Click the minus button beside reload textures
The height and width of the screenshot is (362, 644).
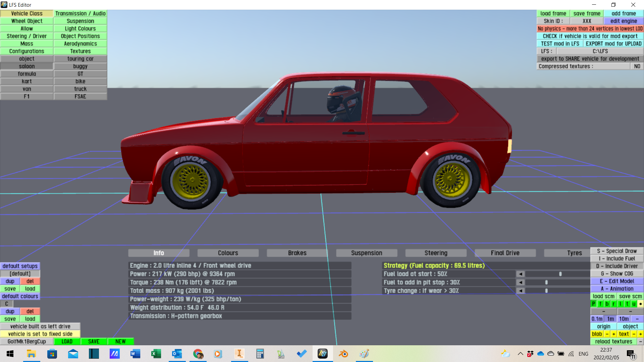[x=640, y=342]
